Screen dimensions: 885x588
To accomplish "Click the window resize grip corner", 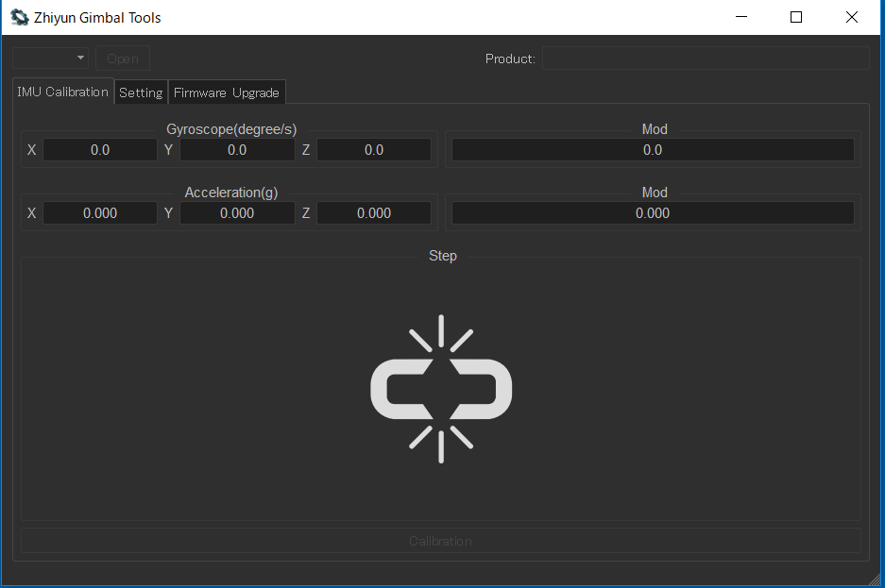I will click(875, 578).
